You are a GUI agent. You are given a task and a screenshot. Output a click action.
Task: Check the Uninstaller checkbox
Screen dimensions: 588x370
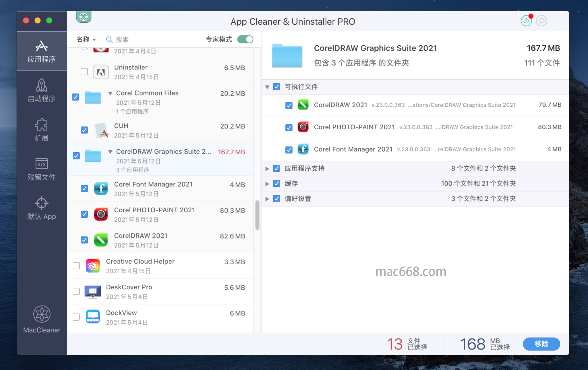click(x=84, y=72)
